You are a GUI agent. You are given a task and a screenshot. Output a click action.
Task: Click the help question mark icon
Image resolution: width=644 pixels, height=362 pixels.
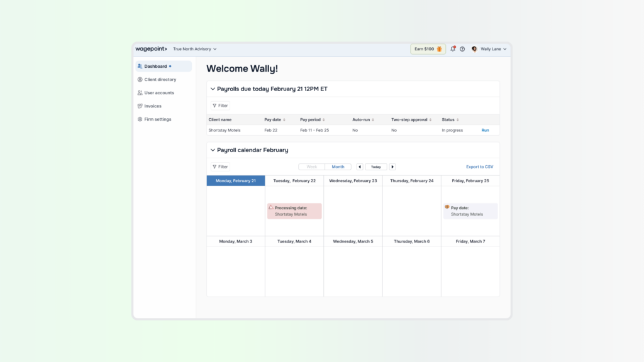[462, 49]
